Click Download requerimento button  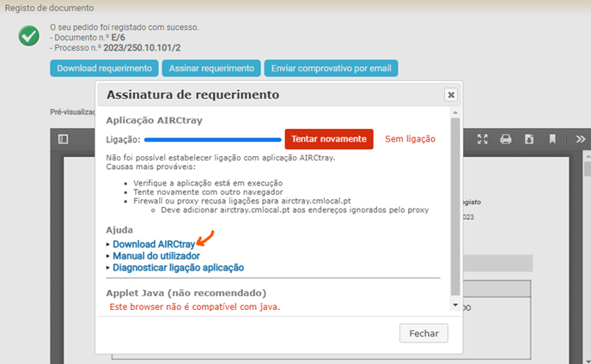click(x=104, y=69)
